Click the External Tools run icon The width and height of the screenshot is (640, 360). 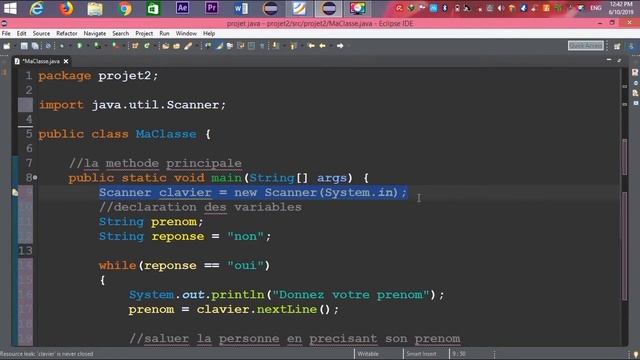click(116, 46)
